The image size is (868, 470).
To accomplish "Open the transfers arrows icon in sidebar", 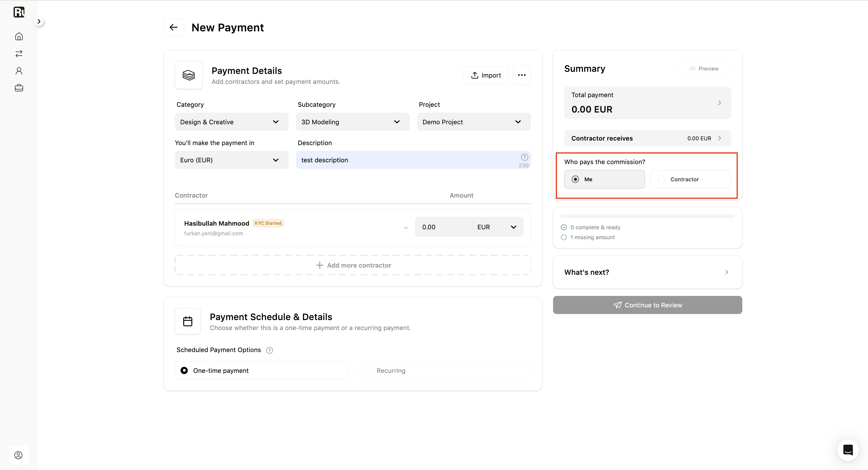I will (x=19, y=54).
